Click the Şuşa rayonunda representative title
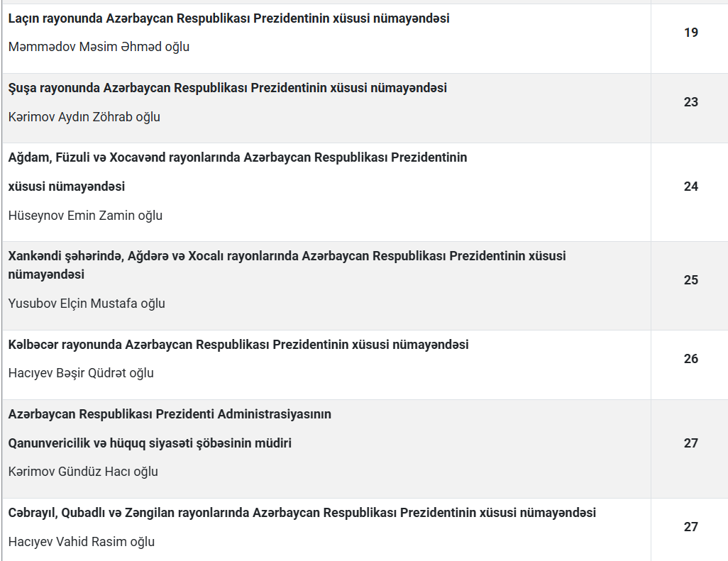728x561 pixels. click(227, 88)
